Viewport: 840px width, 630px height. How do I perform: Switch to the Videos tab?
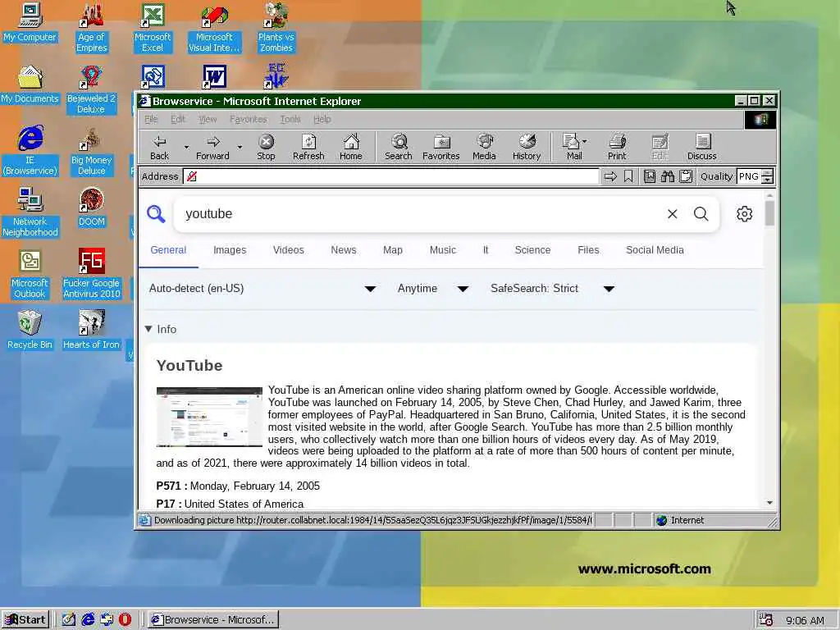tap(288, 249)
